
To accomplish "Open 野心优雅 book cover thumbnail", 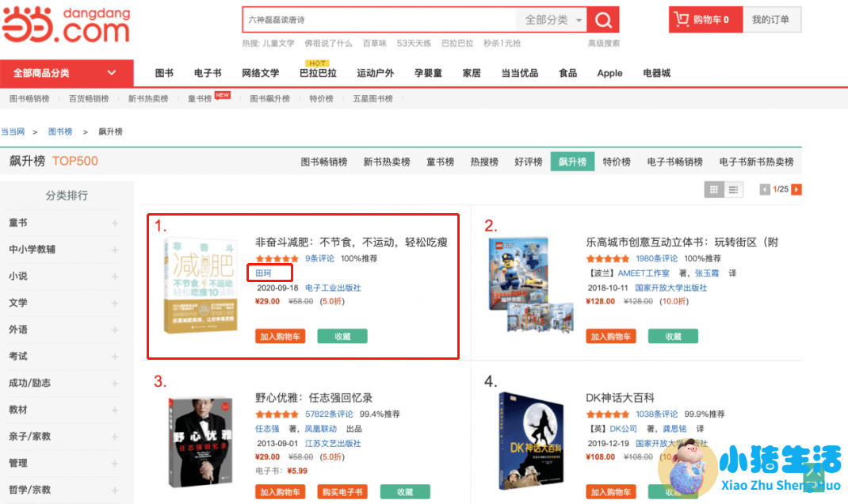I will [201, 442].
